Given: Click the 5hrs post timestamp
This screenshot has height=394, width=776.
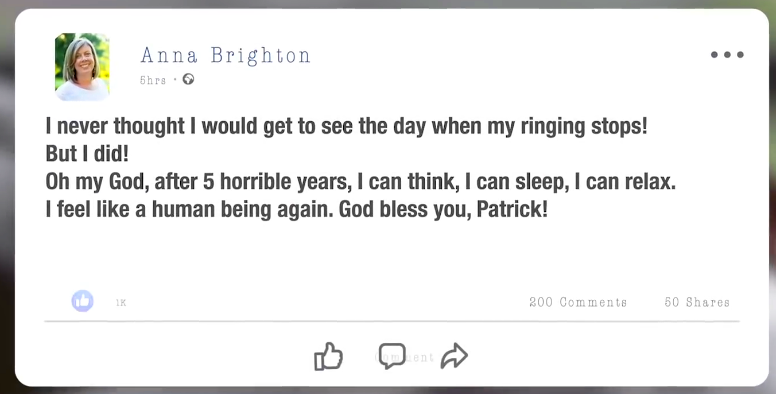Looking at the screenshot, I should coord(153,80).
